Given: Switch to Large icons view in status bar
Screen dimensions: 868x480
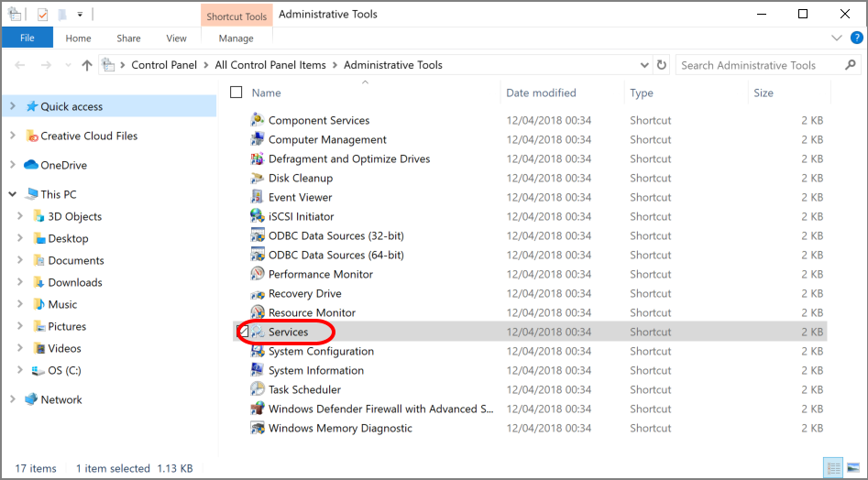Looking at the screenshot, I should pos(853,468).
